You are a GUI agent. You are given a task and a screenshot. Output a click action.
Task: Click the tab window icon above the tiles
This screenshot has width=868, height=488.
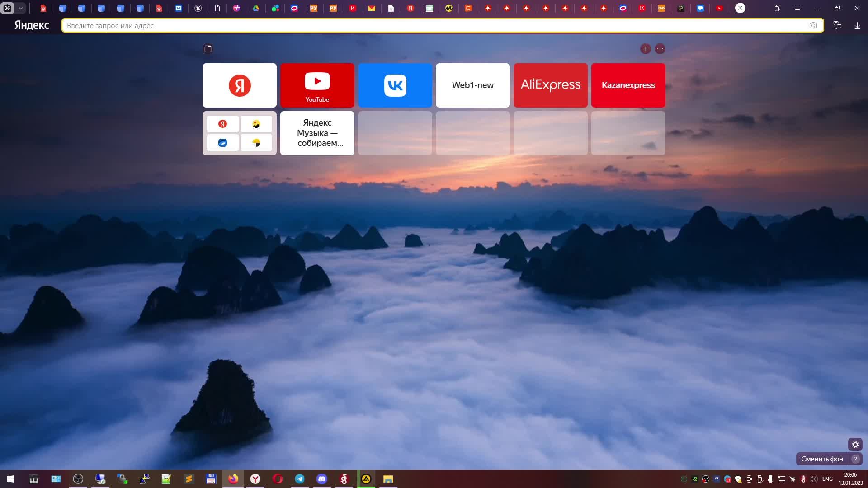point(208,49)
